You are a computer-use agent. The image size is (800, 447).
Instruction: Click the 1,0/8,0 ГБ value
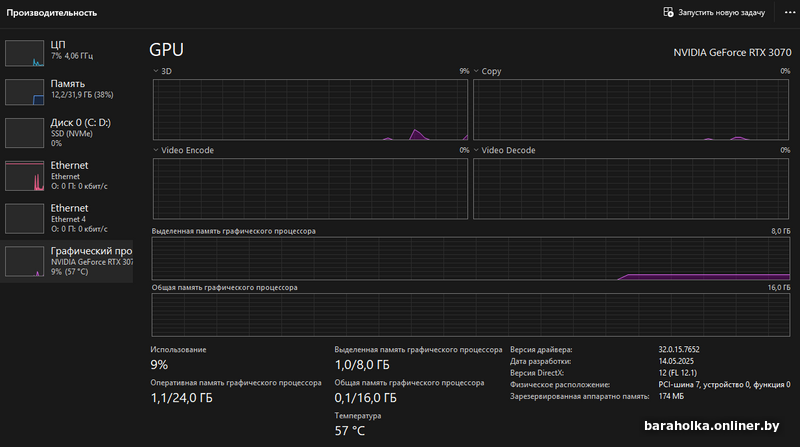pos(362,365)
